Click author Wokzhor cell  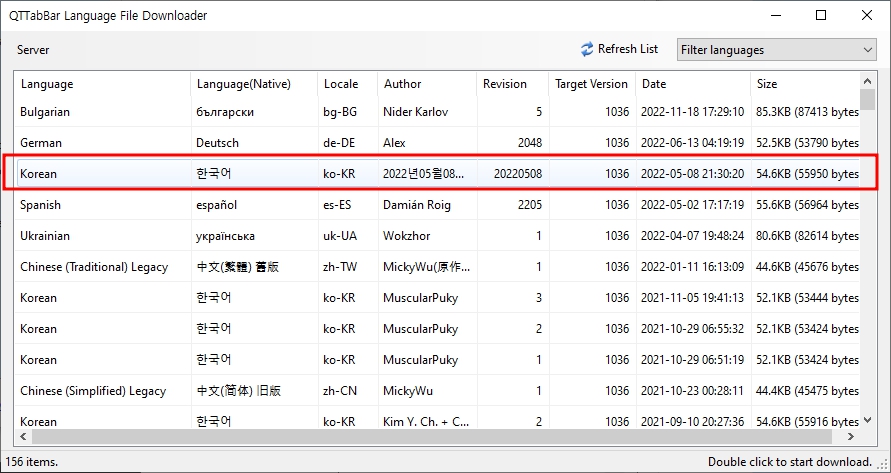(406, 235)
